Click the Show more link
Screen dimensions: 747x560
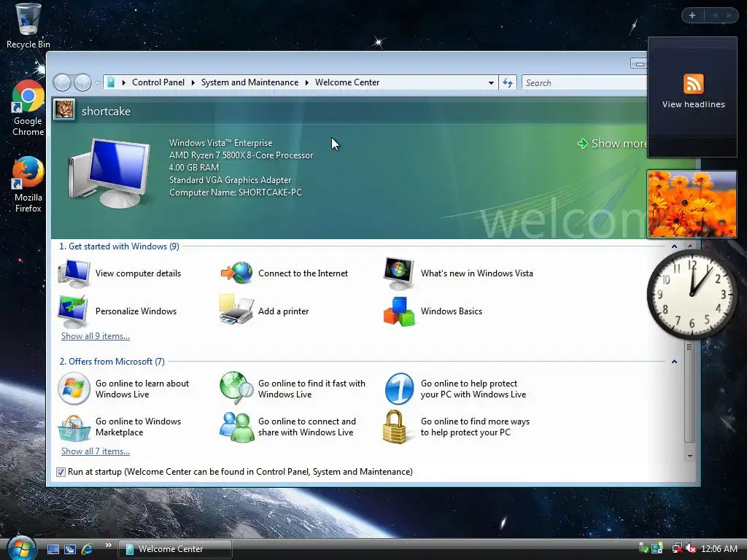click(612, 144)
